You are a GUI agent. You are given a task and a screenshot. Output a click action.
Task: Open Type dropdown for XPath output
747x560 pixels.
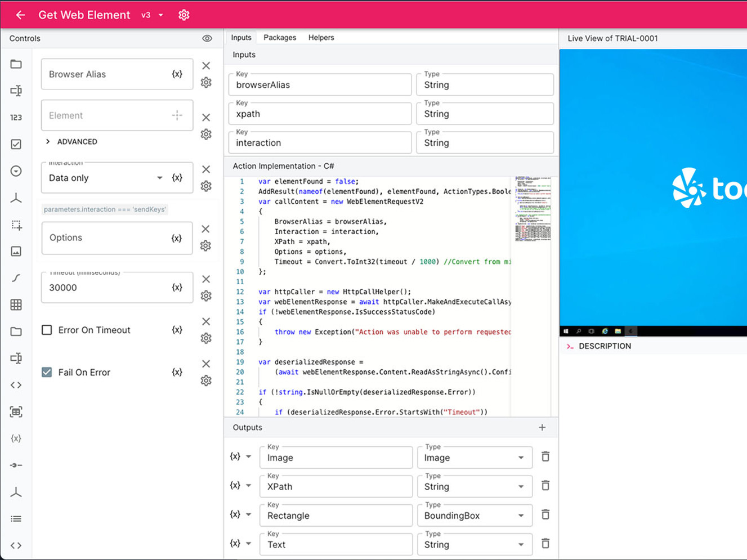(x=475, y=486)
